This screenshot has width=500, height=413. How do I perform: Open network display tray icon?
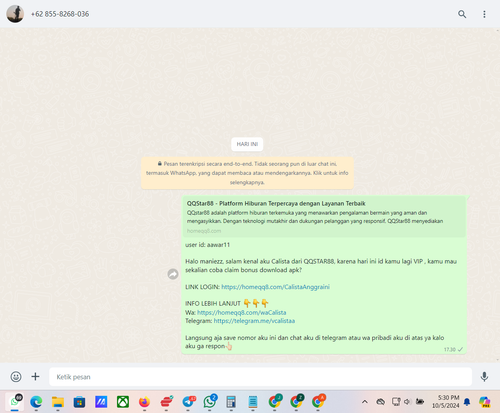point(396,402)
